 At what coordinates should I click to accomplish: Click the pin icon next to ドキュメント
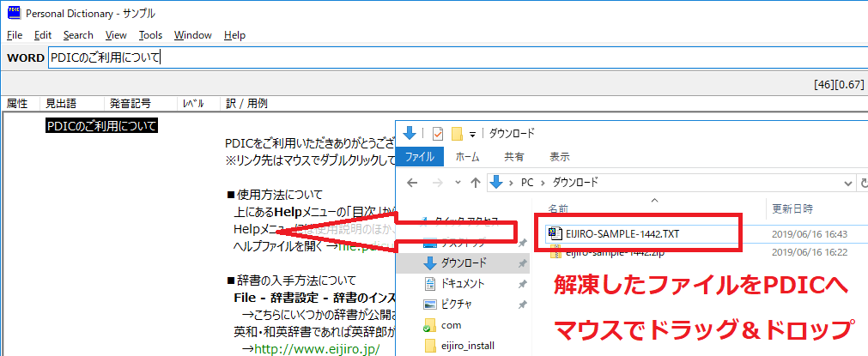coord(521,284)
